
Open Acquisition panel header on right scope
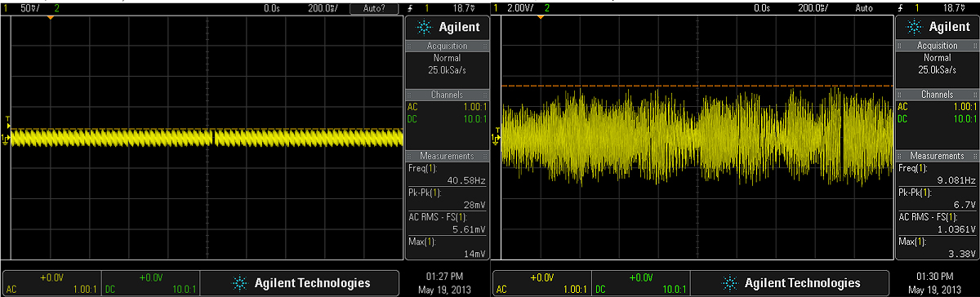pos(937,46)
